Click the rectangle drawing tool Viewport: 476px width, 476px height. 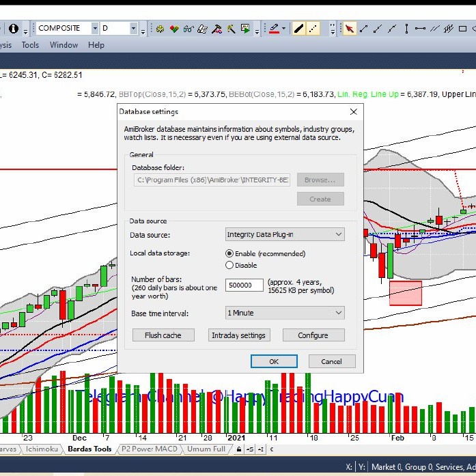point(465,29)
